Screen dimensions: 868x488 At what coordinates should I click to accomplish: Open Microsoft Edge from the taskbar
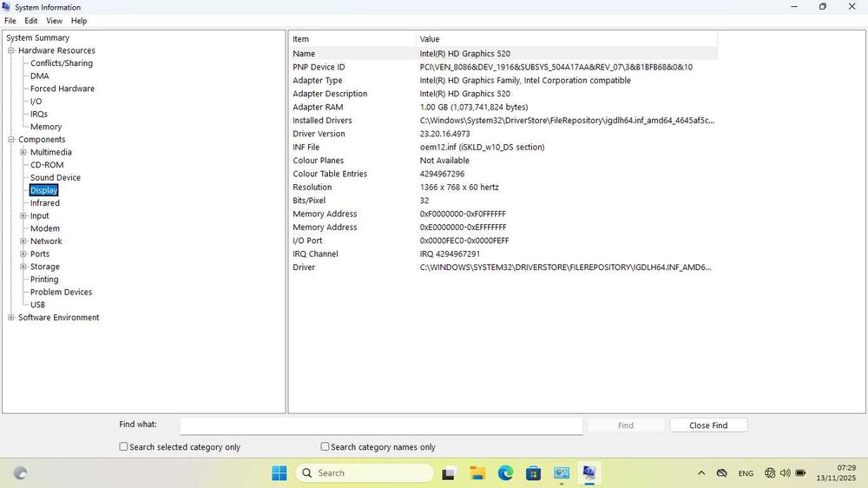click(x=505, y=473)
